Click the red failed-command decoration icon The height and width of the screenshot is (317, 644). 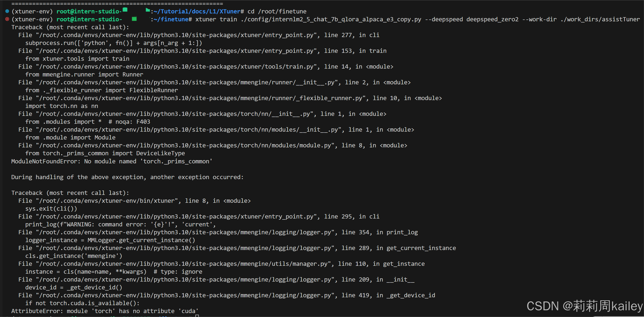(7, 19)
